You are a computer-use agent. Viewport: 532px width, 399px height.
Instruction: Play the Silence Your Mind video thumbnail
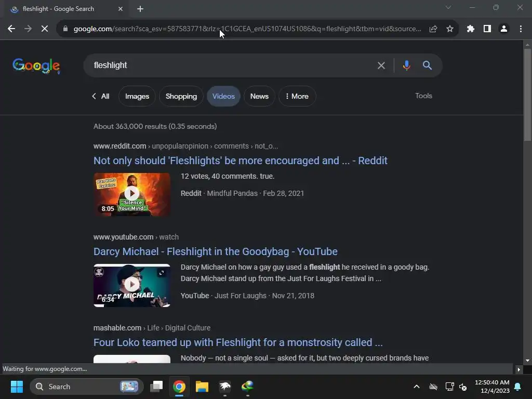(x=132, y=194)
